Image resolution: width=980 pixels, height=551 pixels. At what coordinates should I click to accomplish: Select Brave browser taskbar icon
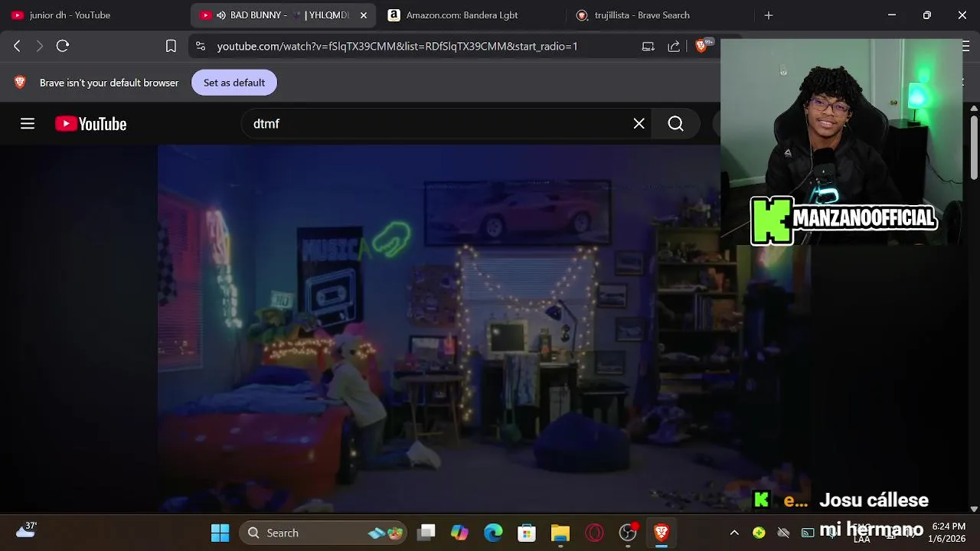pos(661,533)
